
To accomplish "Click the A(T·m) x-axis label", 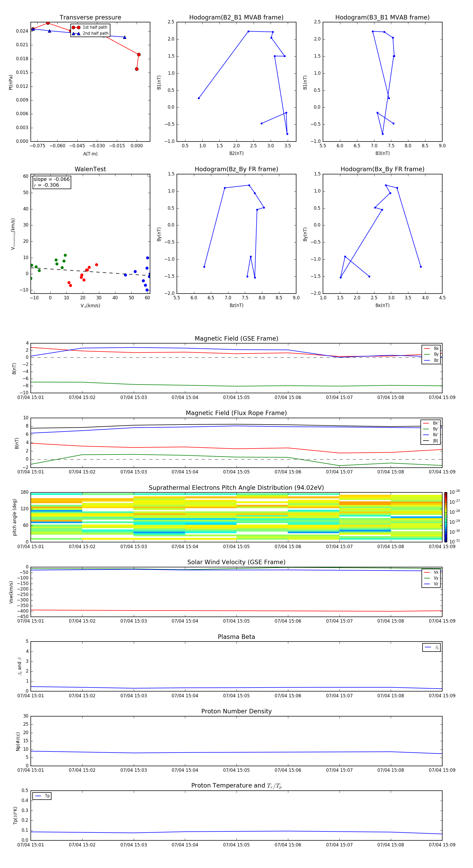I will 90,154.
